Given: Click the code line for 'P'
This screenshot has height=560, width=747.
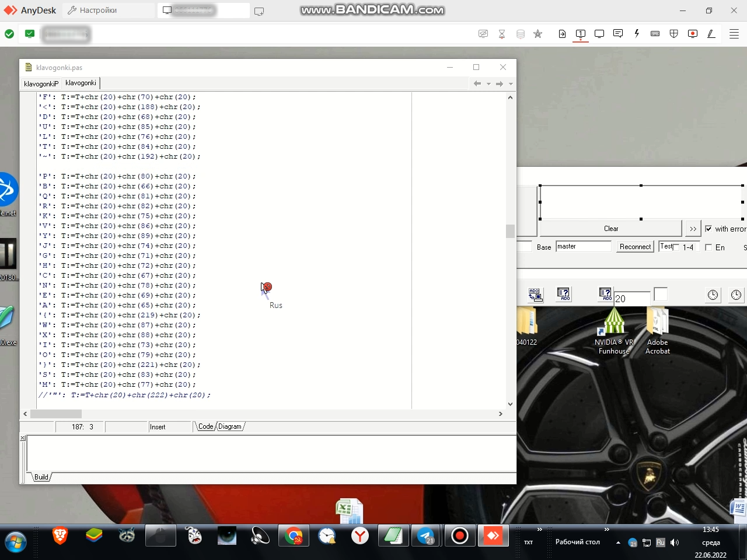Looking at the screenshot, I should pos(117,176).
